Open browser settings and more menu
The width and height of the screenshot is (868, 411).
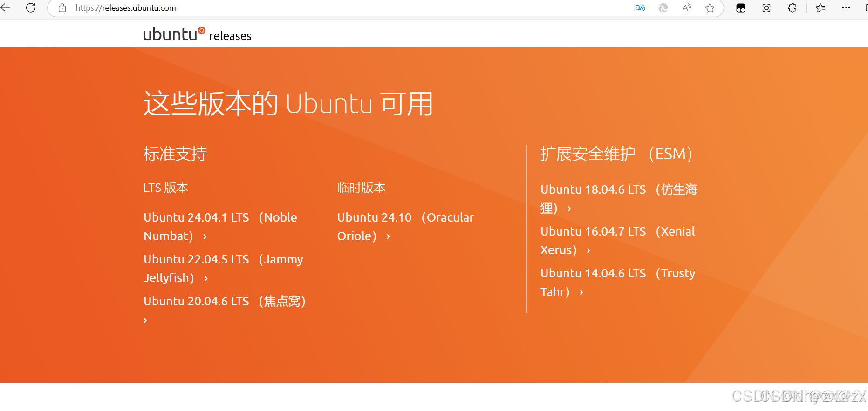point(846,8)
